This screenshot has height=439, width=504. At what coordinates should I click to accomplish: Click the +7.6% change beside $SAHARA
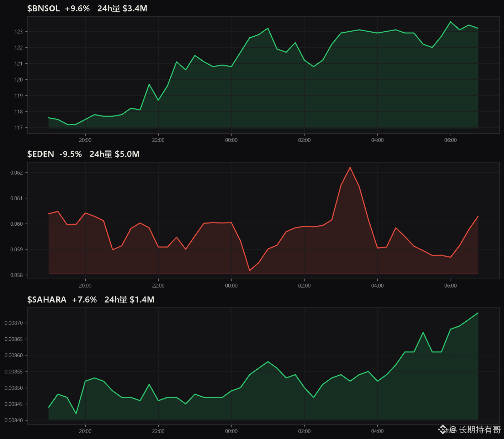(84, 300)
